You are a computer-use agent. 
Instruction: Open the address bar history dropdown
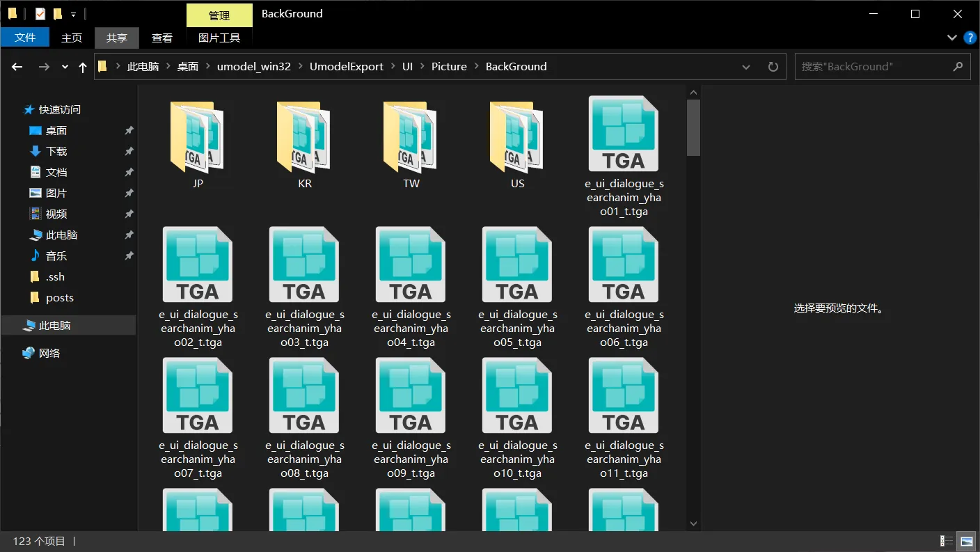click(x=746, y=67)
